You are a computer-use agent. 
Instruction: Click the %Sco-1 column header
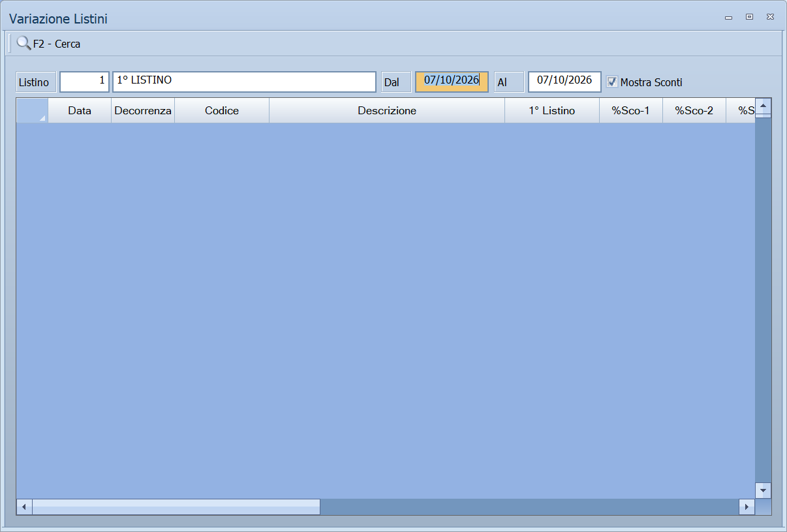click(631, 110)
